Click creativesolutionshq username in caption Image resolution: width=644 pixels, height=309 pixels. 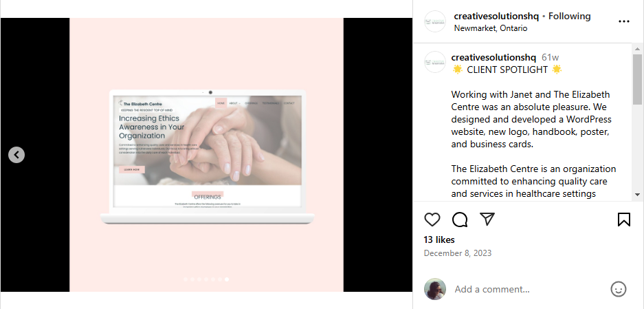(x=493, y=57)
